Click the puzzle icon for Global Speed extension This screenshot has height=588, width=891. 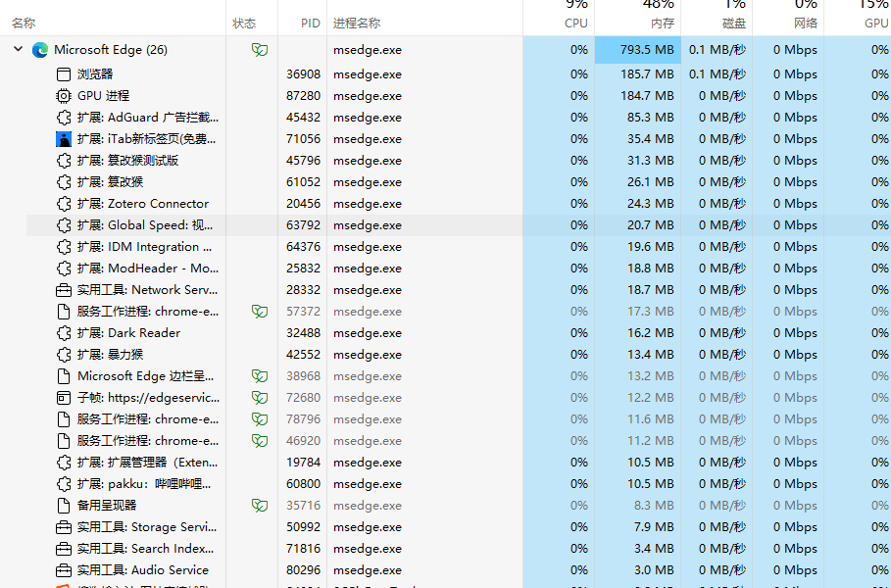pyautogui.click(x=64, y=225)
